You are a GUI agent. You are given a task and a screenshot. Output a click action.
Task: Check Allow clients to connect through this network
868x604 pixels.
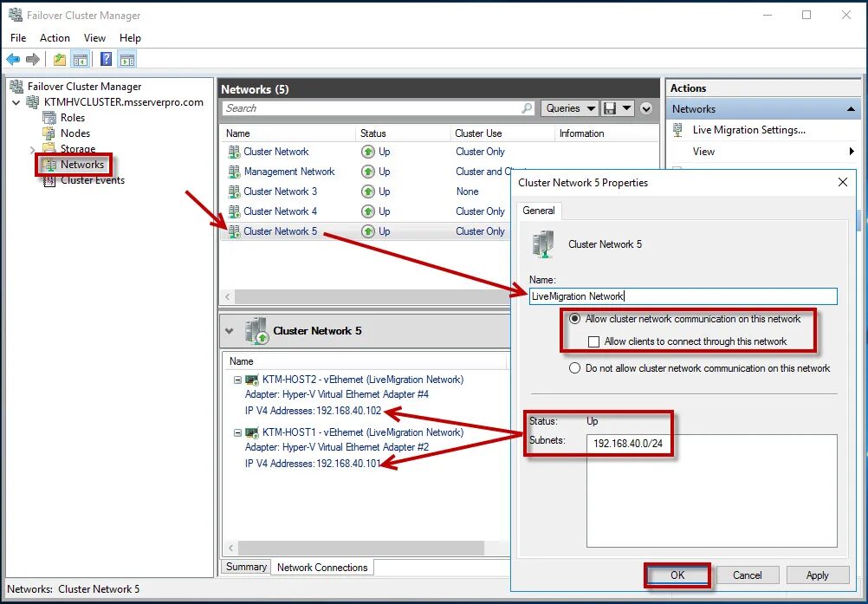[x=593, y=341]
